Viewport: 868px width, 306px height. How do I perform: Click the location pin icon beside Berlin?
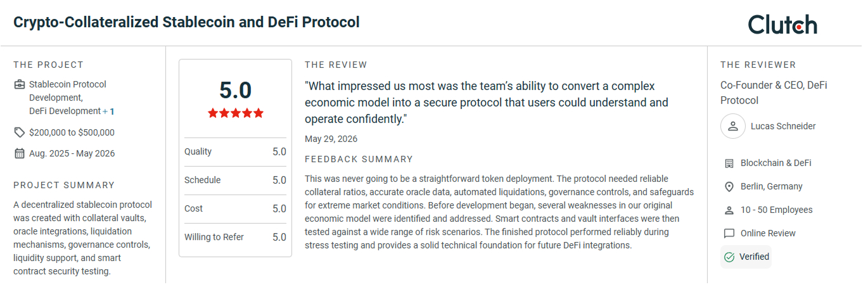click(x=729, y=187)
